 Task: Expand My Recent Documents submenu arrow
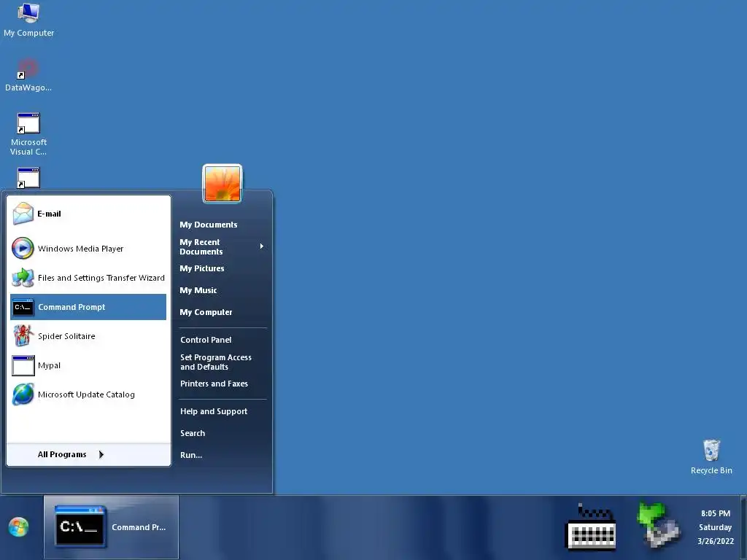(x=262, y=246)
